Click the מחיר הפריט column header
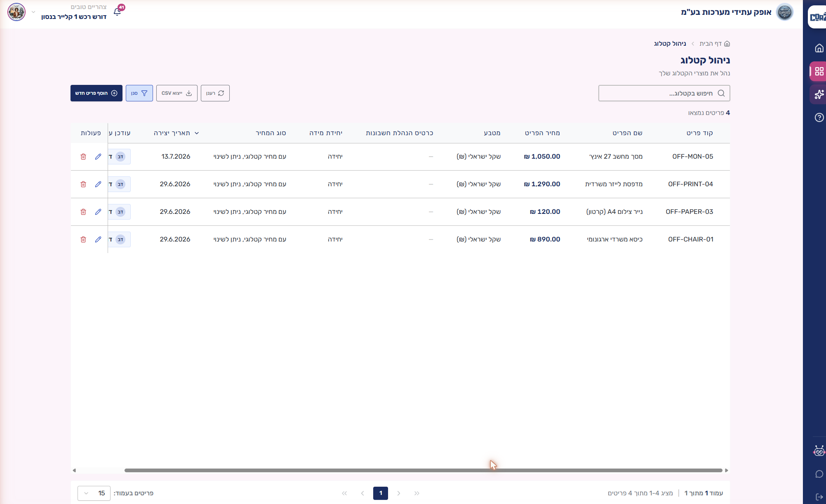The image size is (826, 504). click(x=542, y=133)
